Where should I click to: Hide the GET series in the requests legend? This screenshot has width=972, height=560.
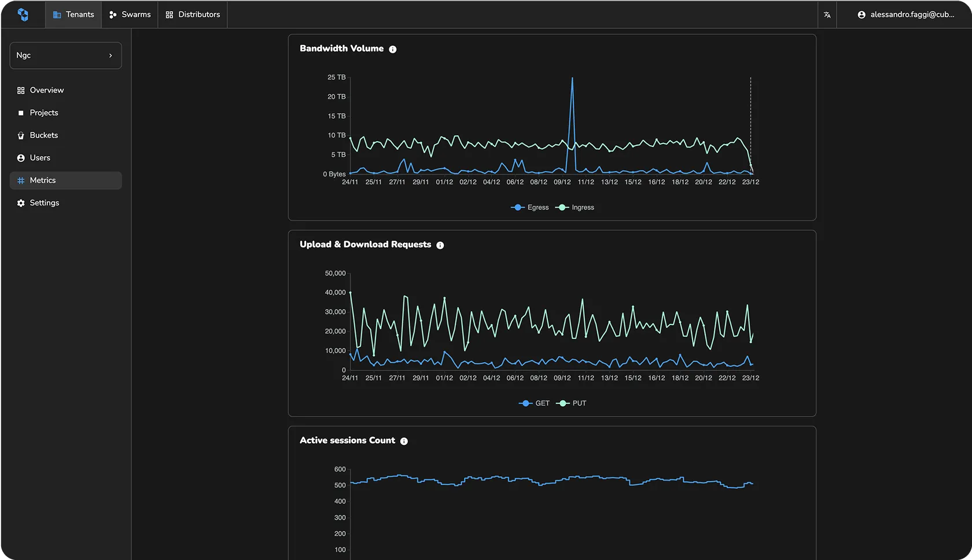[535, 403]
